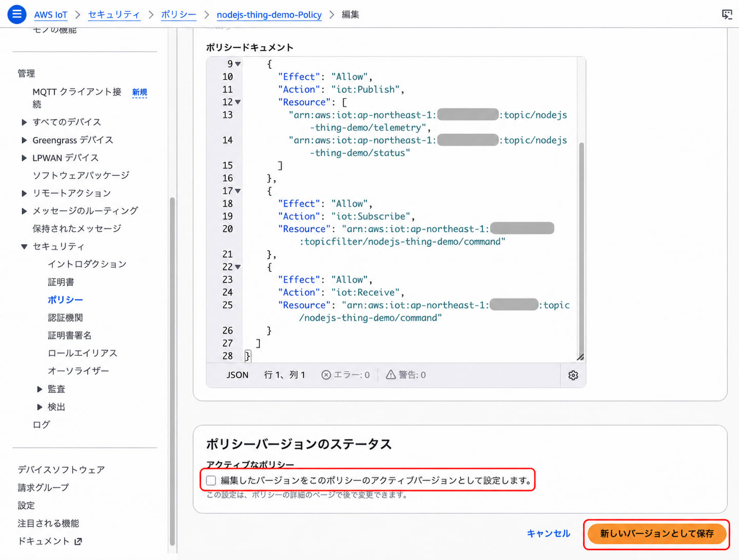Screen dimensions: 739x560
Task: Open 認証機関 in sidebar
Action: point(65,318)
